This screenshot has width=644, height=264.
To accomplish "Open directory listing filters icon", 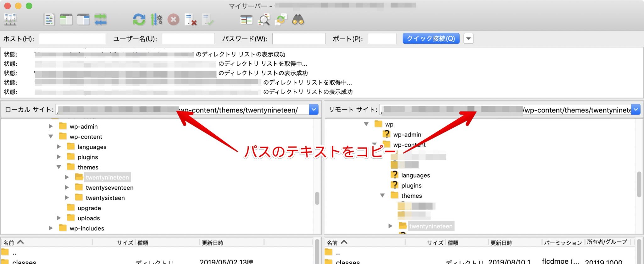I will tap(246, 20).
